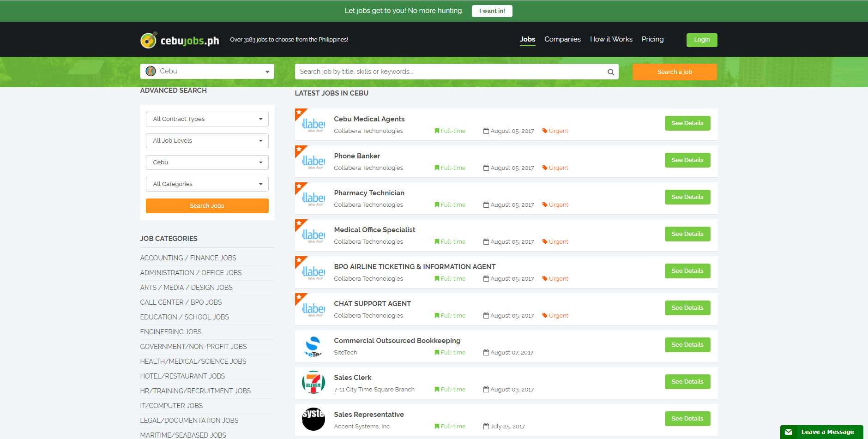
Task: Open the Commercial Outsourced Bookkeeping job title
Action: pyautogui.click(x=398, y=341)
